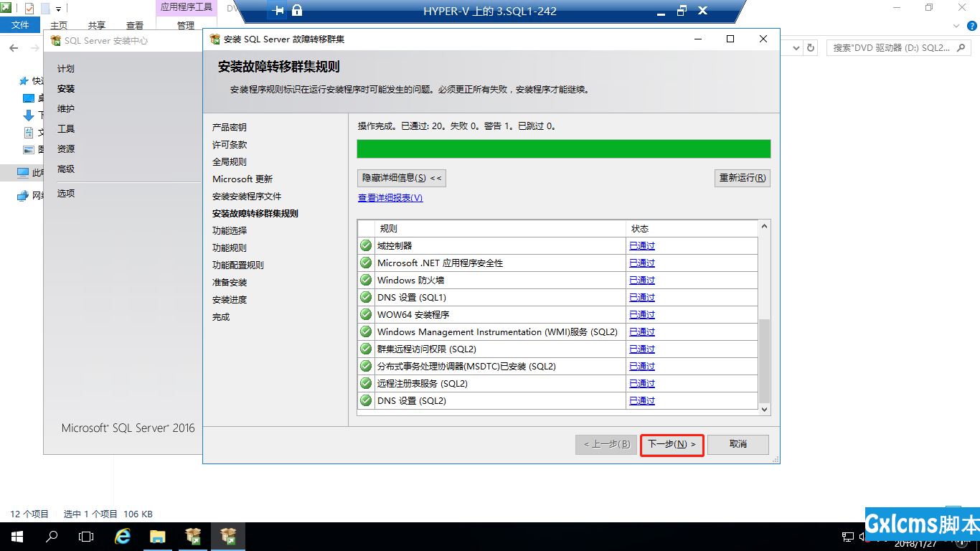Click the quick access star icon in Explorer
This screenshot has height=551, width=980.
coord(24,81)
